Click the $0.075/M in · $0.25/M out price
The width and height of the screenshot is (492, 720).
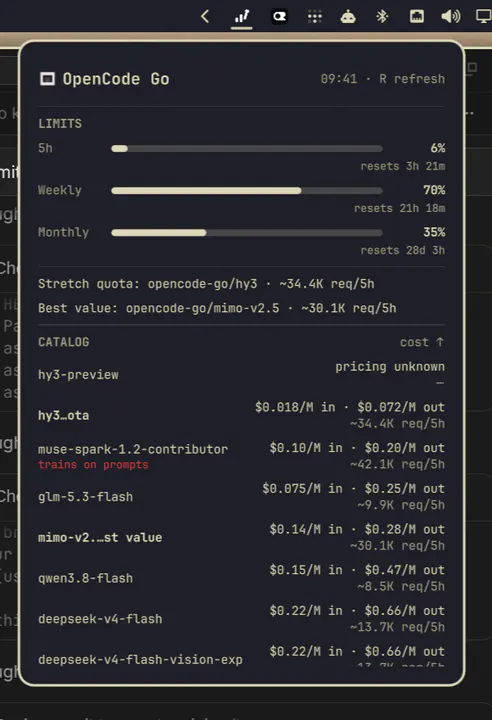pyautogui.click(x=354, y=489)
